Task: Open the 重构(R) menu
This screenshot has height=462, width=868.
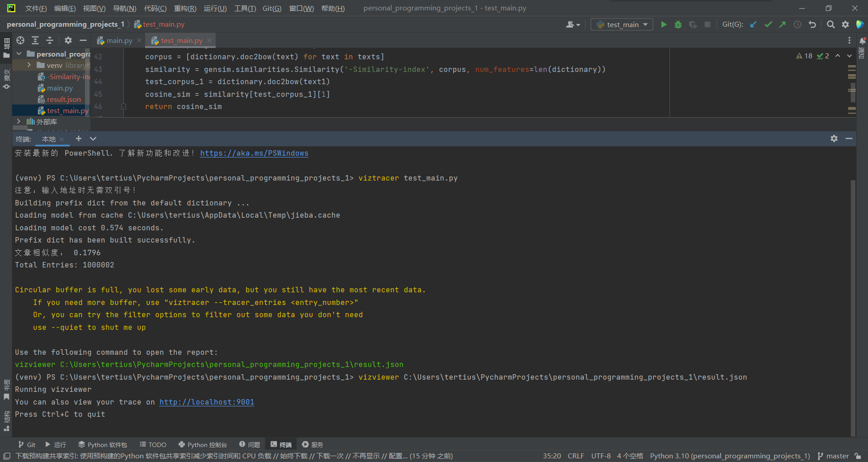Action: pyautogui.click(x=185, y=8)
